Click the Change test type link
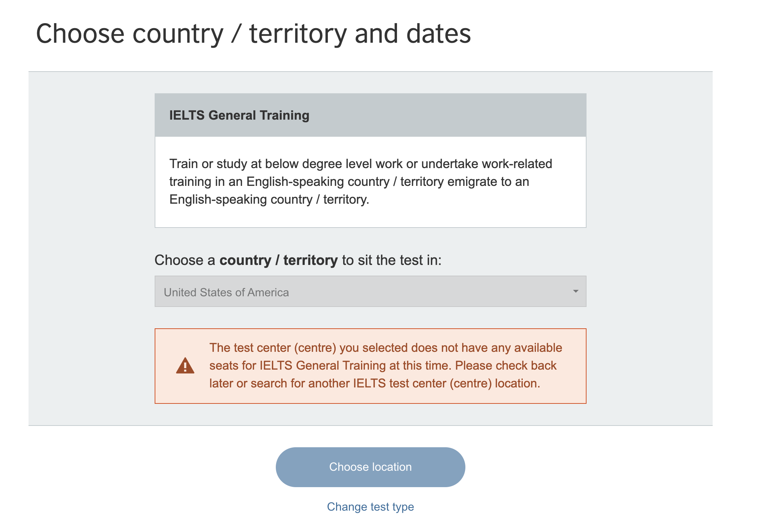The height and width of the screenshot is (532, 759). 370,506
